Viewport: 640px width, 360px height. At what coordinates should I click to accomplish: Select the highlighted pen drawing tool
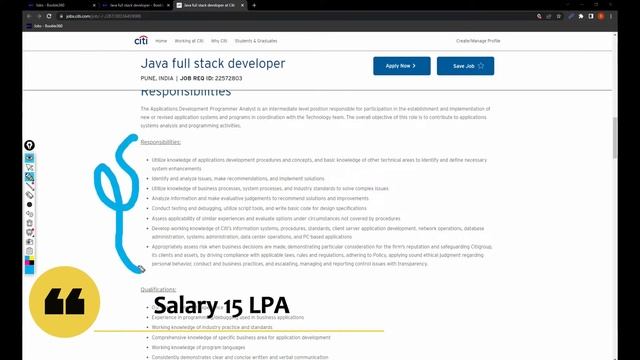29,177
